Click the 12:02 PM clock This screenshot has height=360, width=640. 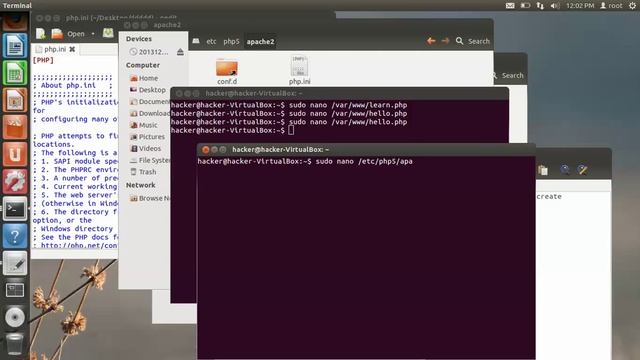pos(580,6)
